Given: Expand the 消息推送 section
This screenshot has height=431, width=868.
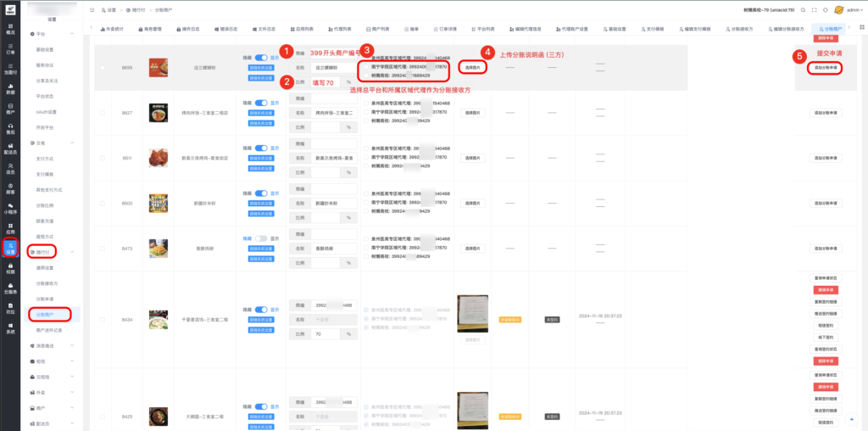Looking at the screenshot, I should tap(73, 345).
